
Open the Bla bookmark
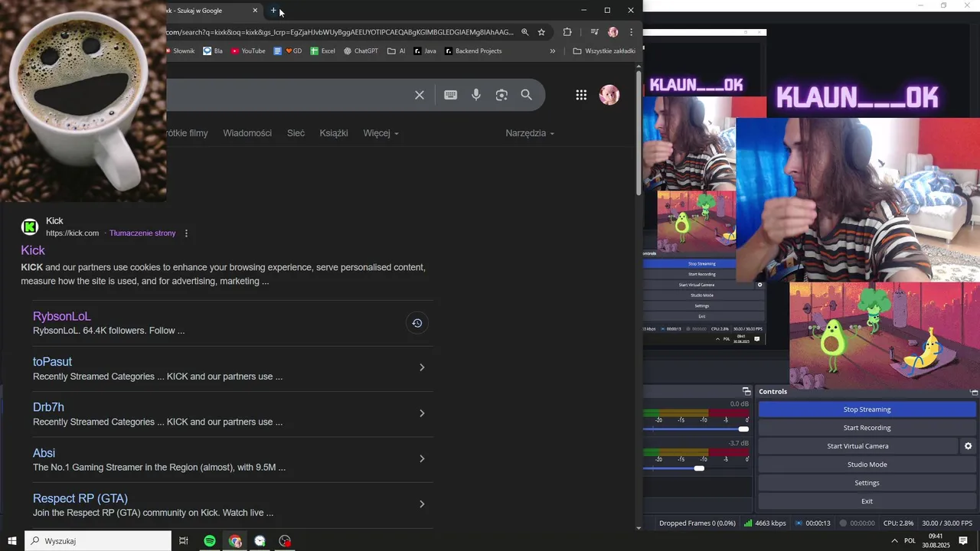[213, 51]
